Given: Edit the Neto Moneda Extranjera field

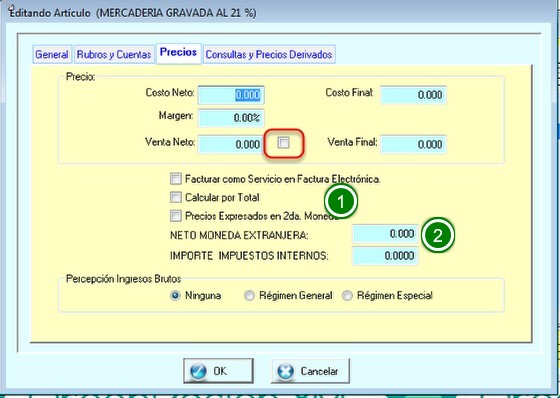Looking at the screenshot, I should pos(385,234).
